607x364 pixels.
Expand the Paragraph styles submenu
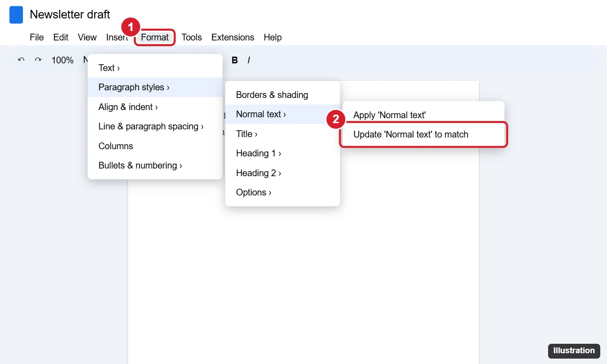point(155,87)
